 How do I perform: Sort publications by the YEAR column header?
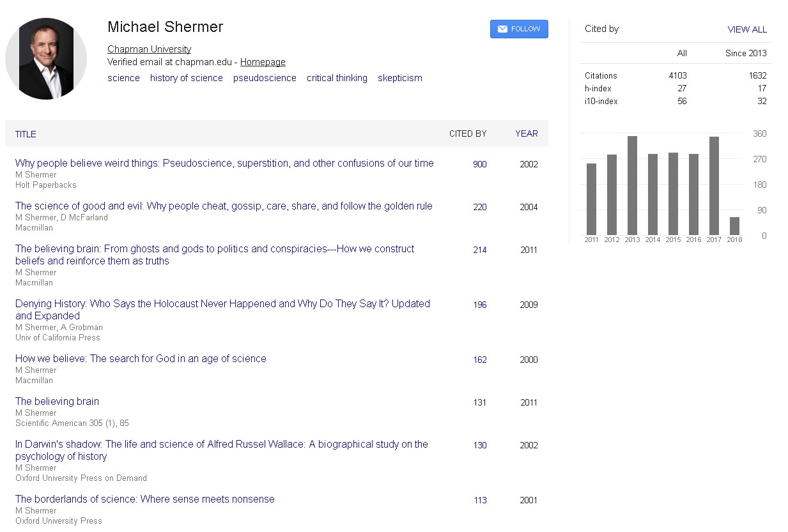coord(527,133)
